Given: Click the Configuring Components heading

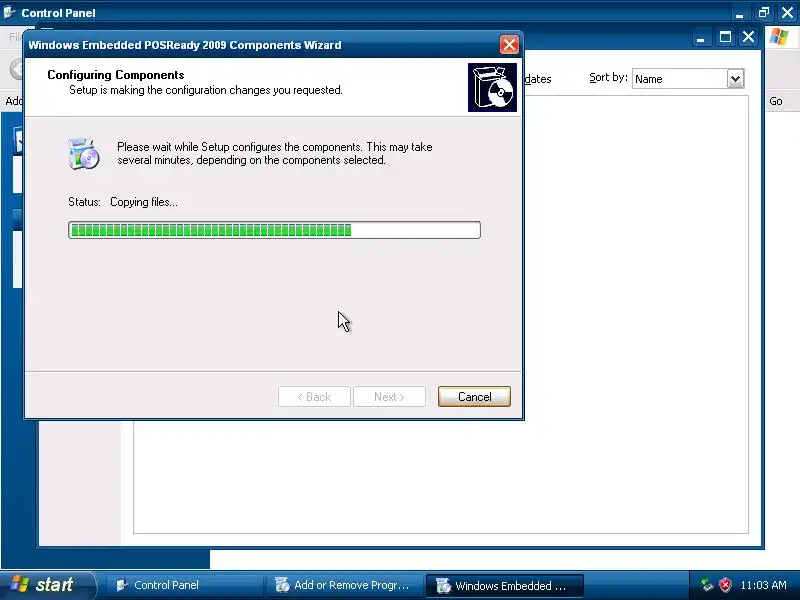Looking at the screenshot, I should tap(116, 74).
